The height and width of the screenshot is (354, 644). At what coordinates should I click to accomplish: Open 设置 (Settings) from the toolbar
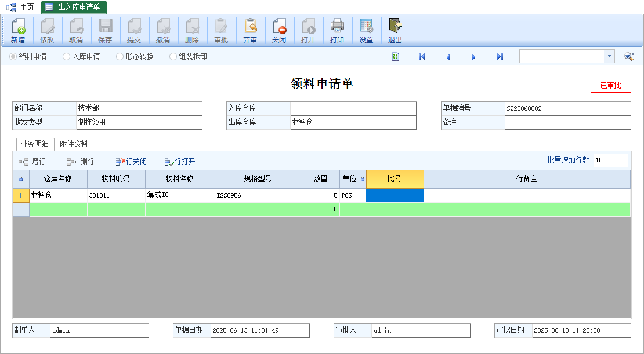click(x=366, y=31)
